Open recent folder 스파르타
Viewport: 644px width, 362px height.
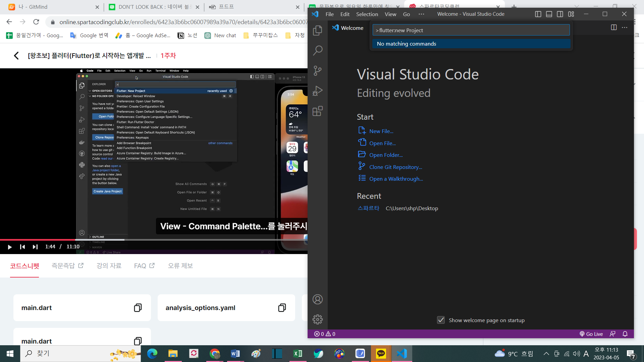tap(369, 208)
